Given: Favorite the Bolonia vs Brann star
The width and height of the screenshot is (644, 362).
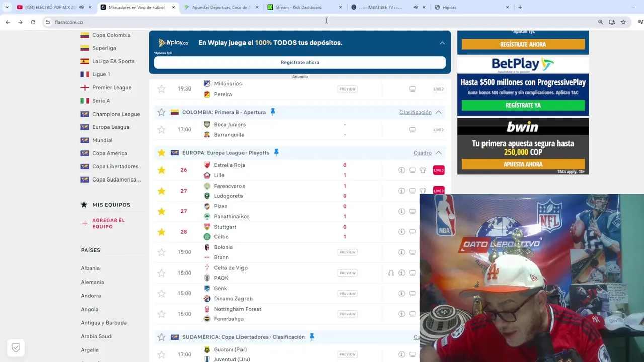Looking at the screenshot, I should [162, 252].
